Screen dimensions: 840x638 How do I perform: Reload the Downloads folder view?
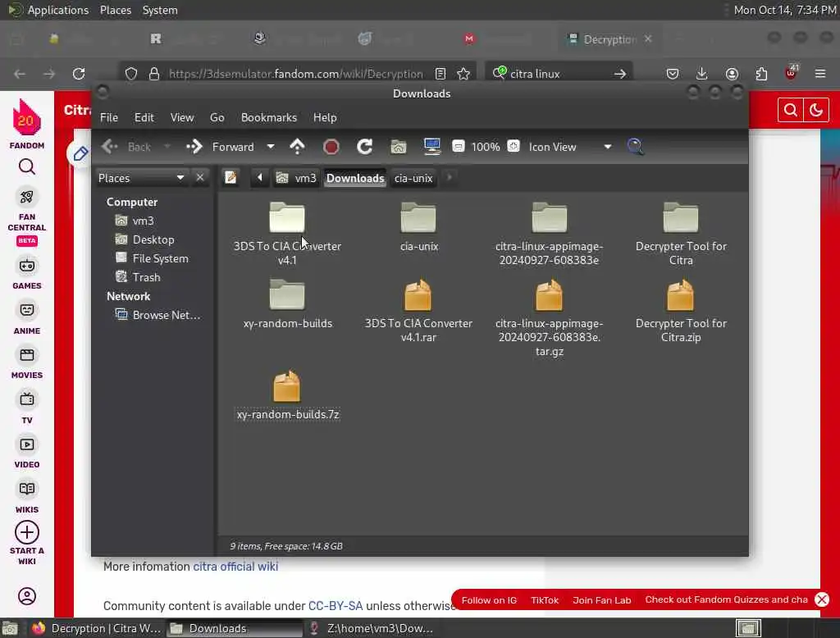pyautogui.click(x=365, y=146)
